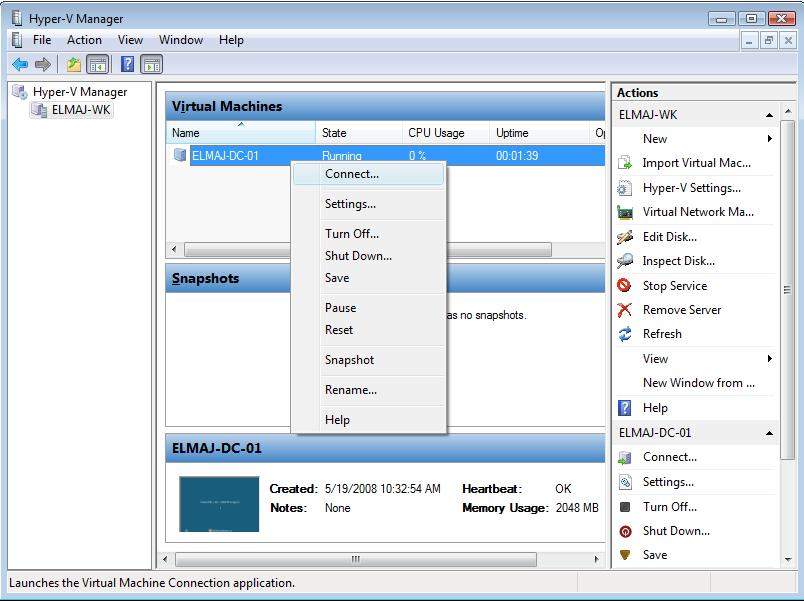Click the Actions pane scroll down arrow
The height and width of the screenshot is (601, 804).
[788, 559]
